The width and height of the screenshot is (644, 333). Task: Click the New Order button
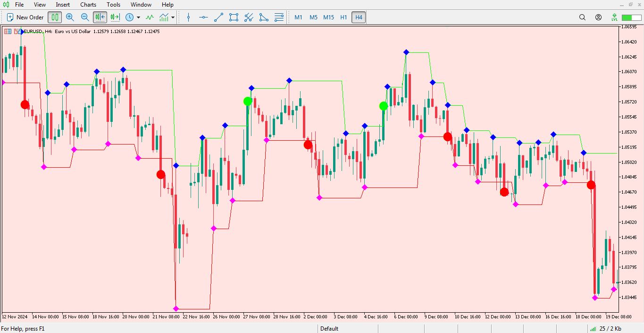pyautogui.click(x=25, y=17)
